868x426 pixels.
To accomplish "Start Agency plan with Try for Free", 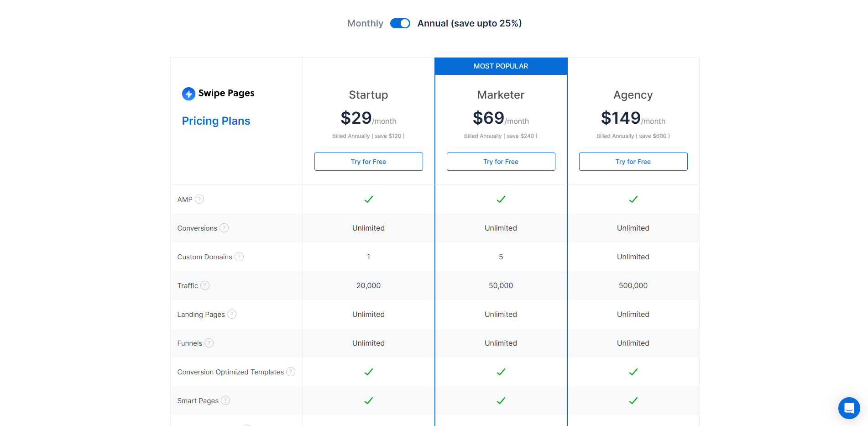I will (633, 162).
